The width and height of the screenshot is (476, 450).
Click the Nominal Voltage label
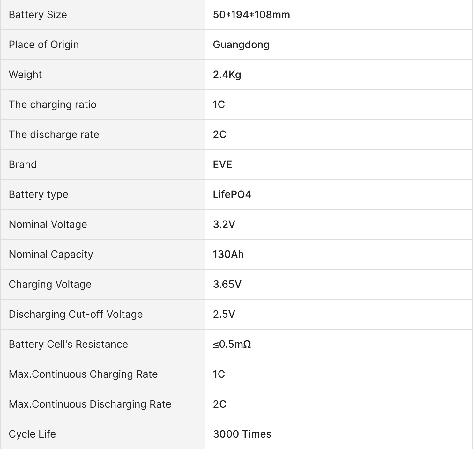[x=48, y=224]
